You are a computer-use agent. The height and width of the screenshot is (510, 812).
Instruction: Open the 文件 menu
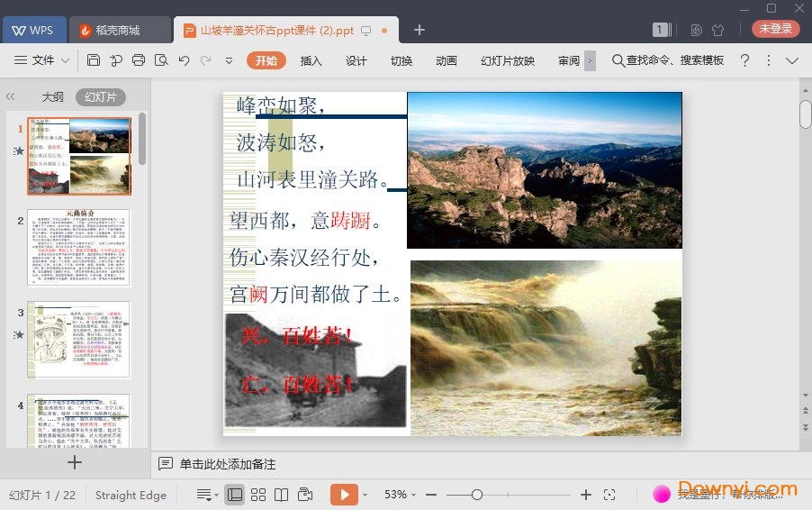tap(42, 60)
